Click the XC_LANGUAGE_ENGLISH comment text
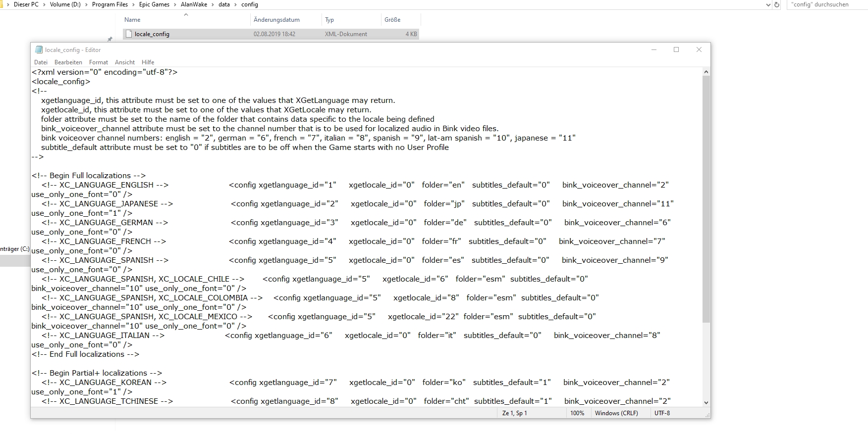 [x=106, y=185]
